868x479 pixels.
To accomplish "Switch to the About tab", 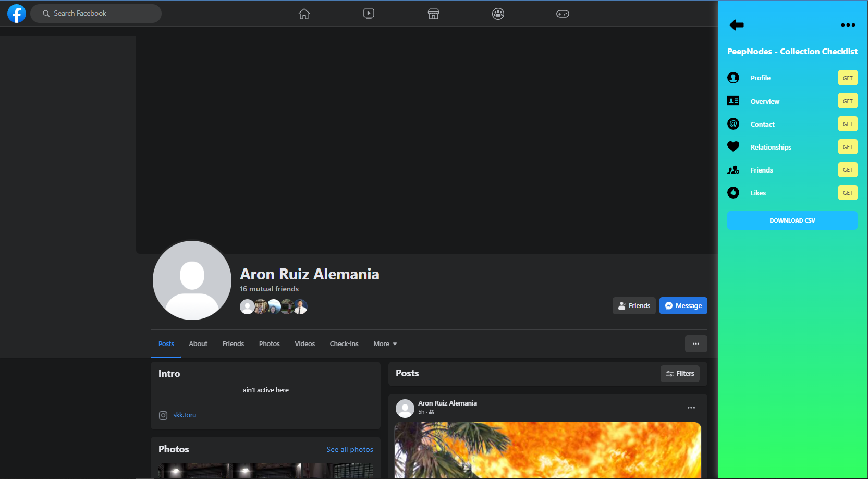I will pos(198,344).
